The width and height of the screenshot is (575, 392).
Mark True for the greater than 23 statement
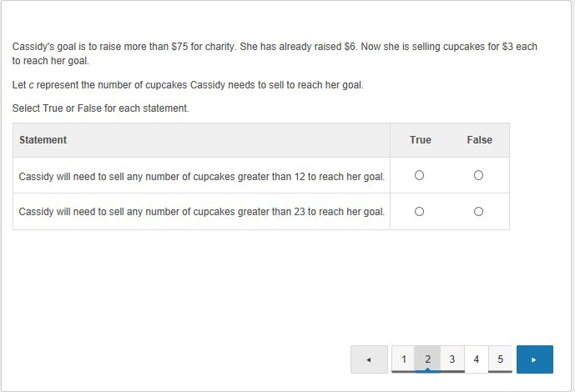[x=420, y=212]
